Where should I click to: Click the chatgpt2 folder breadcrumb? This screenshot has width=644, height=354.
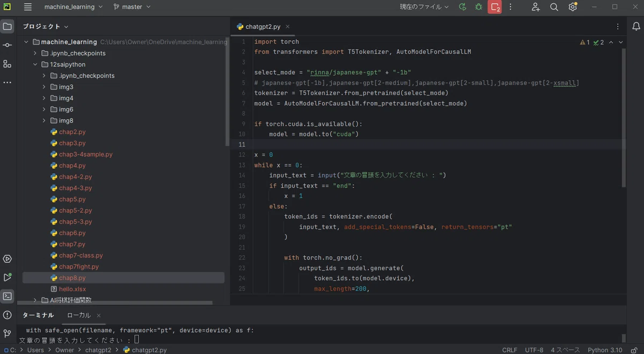pyautogui.click(x=98, y=350)
